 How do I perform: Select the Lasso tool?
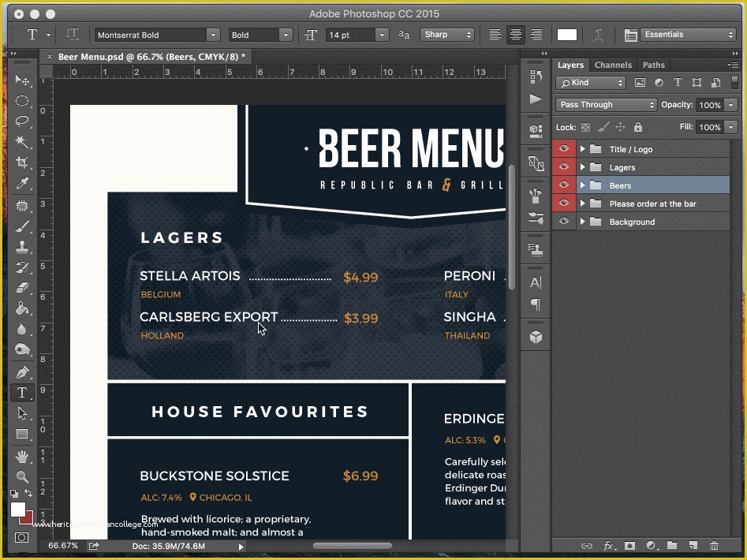(22, 121)
